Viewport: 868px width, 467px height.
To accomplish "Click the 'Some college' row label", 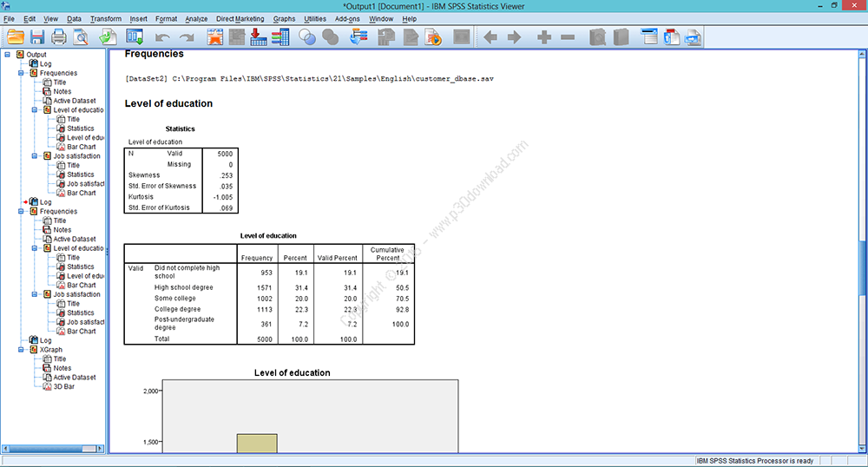I will 175,299.
